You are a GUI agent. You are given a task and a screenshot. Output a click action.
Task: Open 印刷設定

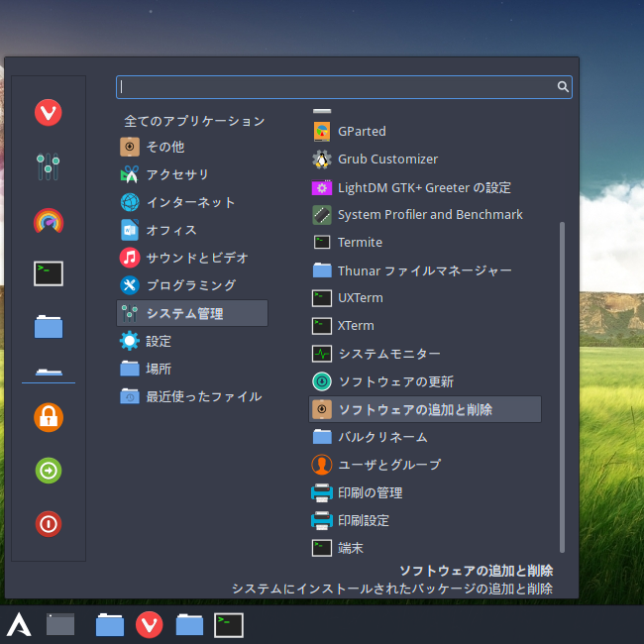coord(425,520)
